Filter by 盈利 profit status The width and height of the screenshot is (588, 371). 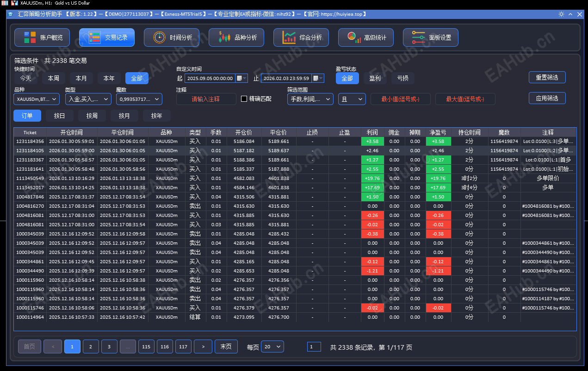(x=375, y=78)
